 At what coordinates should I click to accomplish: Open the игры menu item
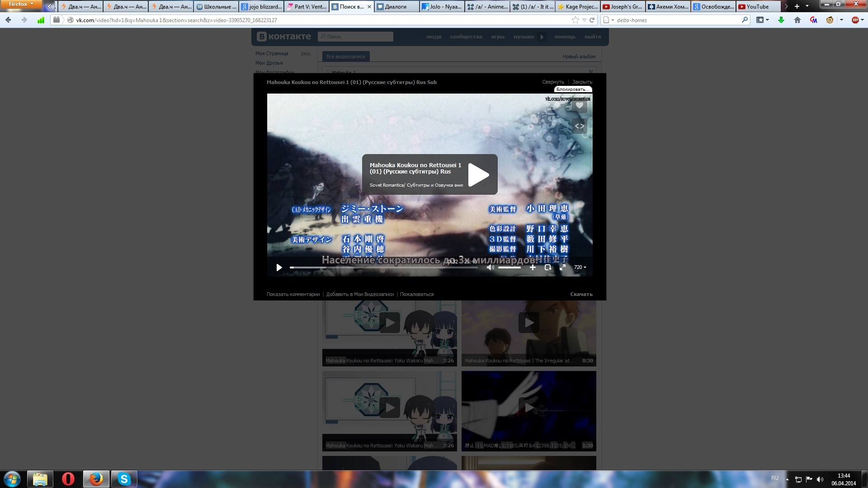498,37
